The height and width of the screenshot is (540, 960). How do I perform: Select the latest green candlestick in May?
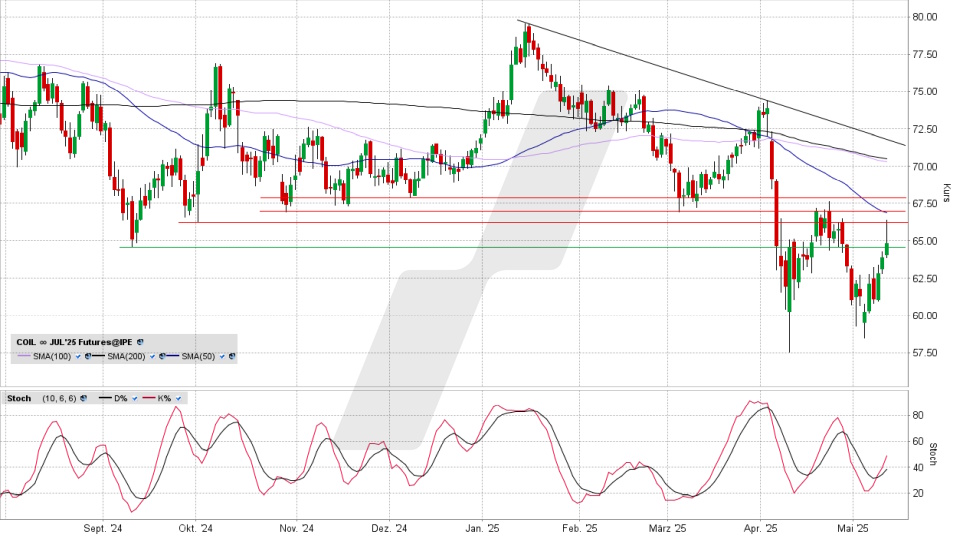pos(887,248)
